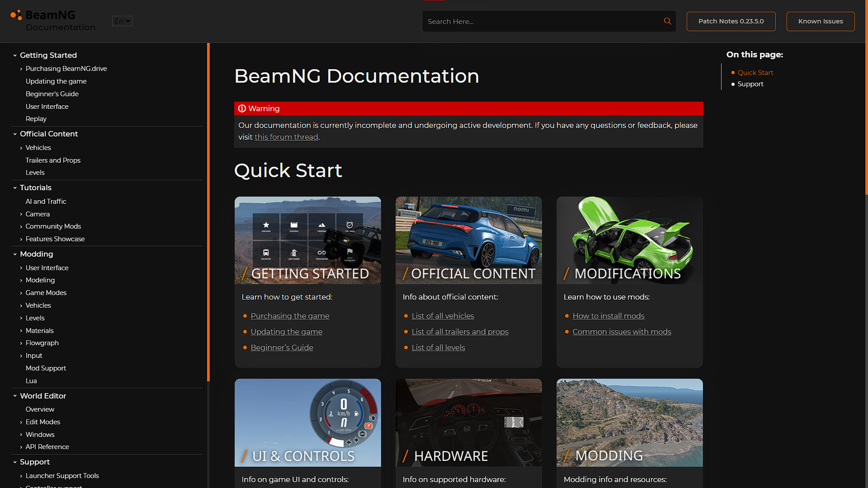
Task: Open the 'How to install mods' link
Action: point(608,316)
